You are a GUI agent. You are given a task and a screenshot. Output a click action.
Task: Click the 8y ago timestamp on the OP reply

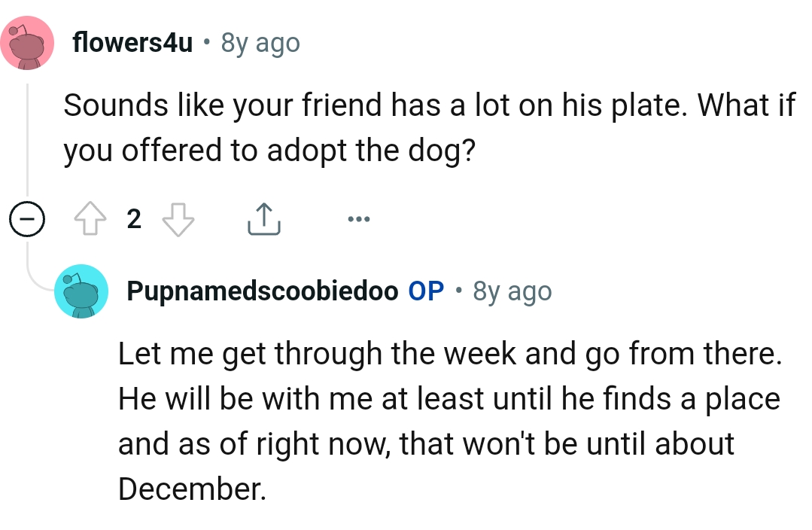(x=513, y=291)
